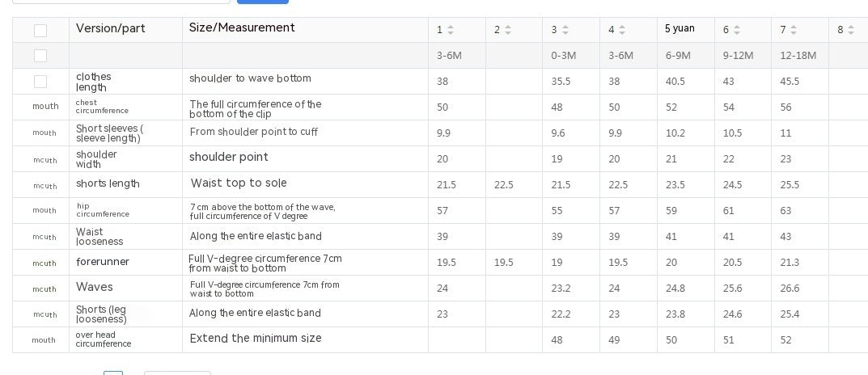
Task: Select the 12-18M size cell
Action: 798,56
